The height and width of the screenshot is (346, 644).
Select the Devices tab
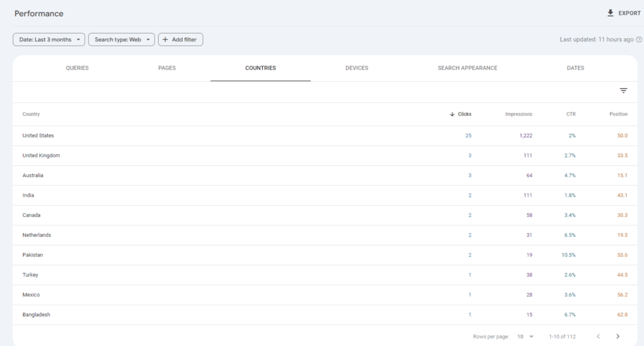tap(357, 68)
